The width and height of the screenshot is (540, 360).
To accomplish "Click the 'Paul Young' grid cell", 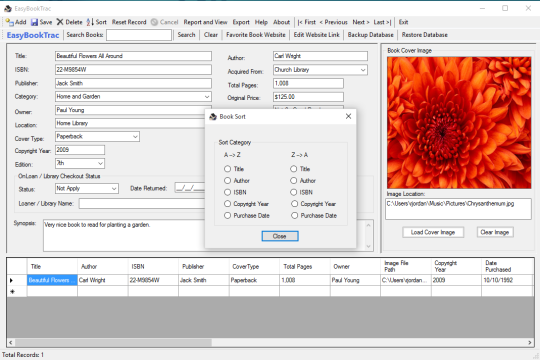I will point(355,280).
